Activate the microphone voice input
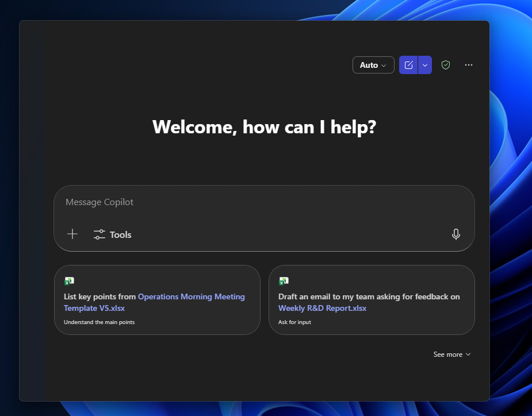532x416 pixels. click(456, 234)
